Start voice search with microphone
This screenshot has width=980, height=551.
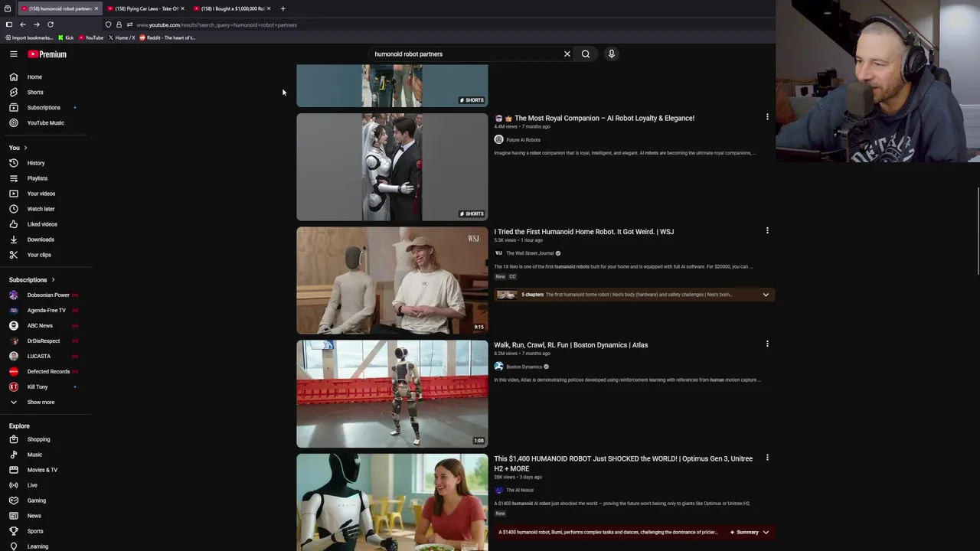point(611,54)
